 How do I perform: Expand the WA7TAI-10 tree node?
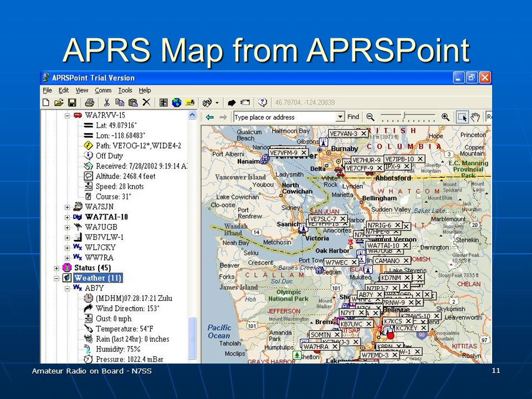(67, 217)
